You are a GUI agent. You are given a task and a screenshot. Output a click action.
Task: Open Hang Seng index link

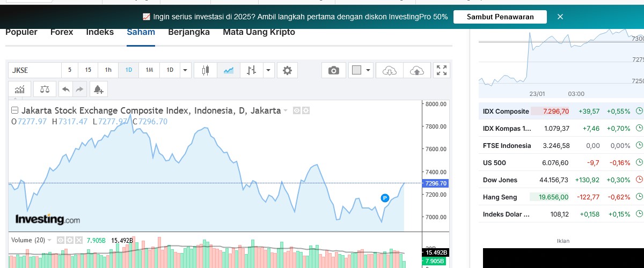click(x=500, y=197)
